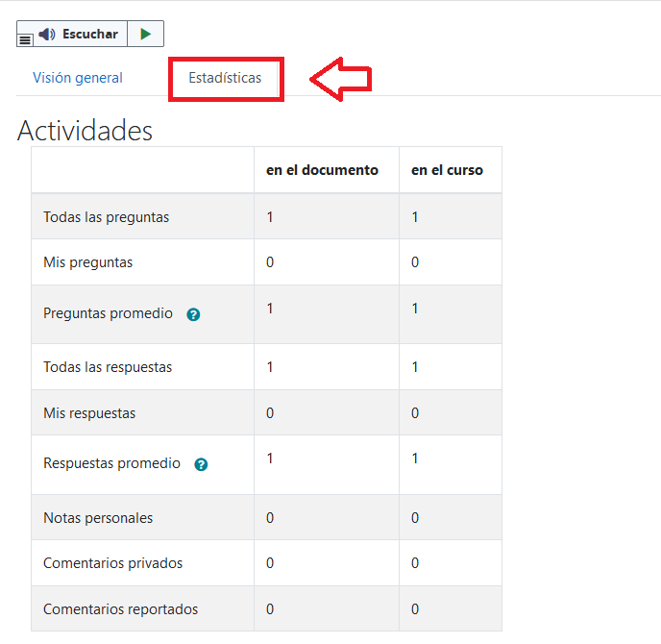Click document value for Todas las preguntas
The height and width of the screenshot is (644, 661).
270,217
